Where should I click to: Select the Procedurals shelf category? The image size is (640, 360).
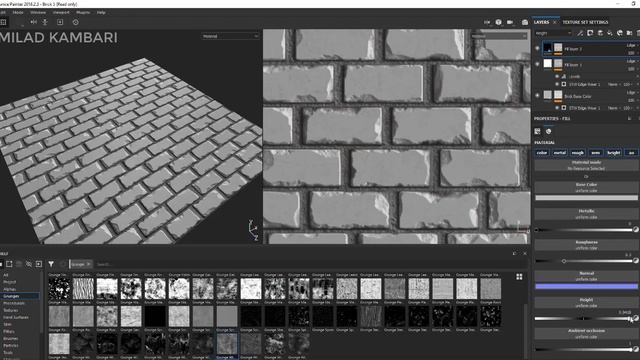[14, 303]
